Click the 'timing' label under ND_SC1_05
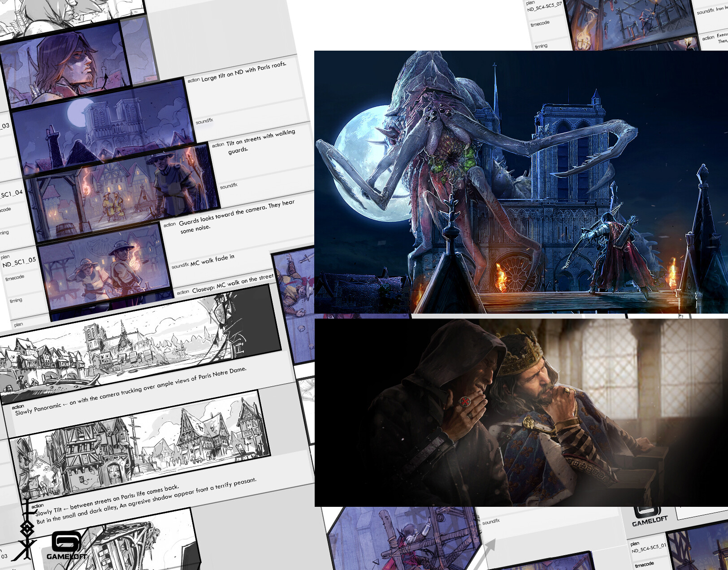728x570 pixels. click(x=16, y=300)
